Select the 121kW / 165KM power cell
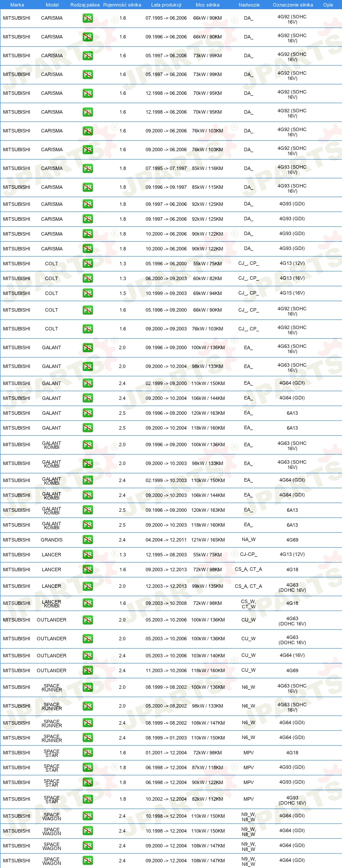The width and height of the screenshot is (342, 868). pos(208,540)
